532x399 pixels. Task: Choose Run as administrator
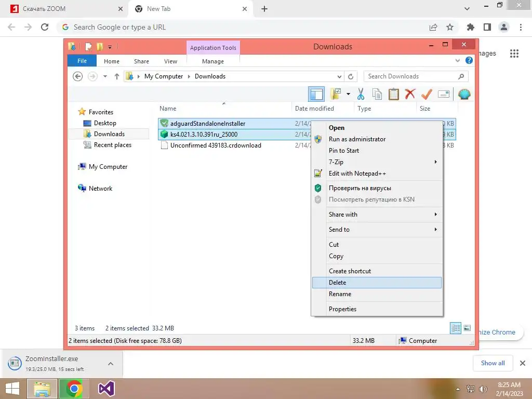click(377, 139)
